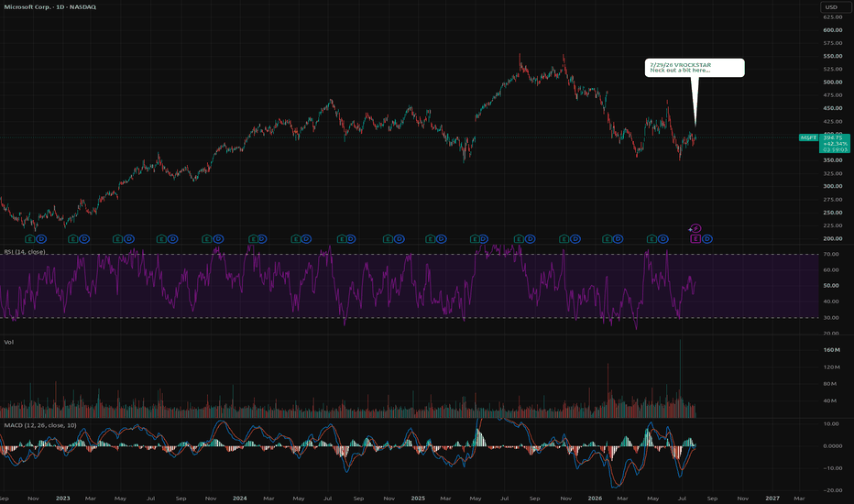Image resolution: width=854 pixels, height=504 pixels.
Task: Click the purple lightning bolt event icon
Action: pyautogui.click(x=695, y=228)
